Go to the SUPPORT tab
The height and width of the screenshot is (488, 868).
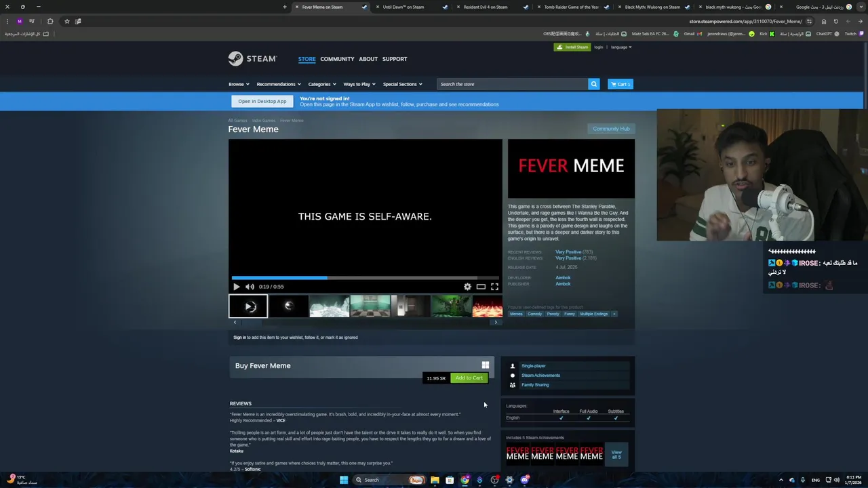click(x=395, y=59)
